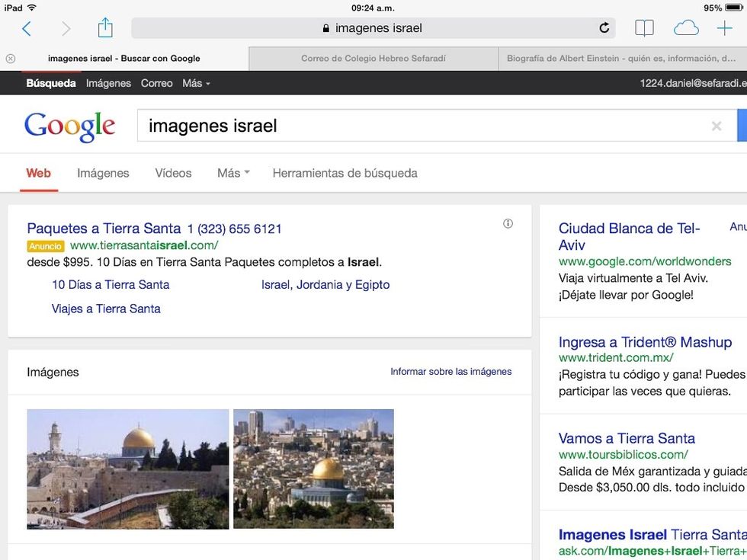Image resolution: width=747 pixels, height=560 pixels.
Task: Tap the Safari share icon
Action: click(105, 28)
